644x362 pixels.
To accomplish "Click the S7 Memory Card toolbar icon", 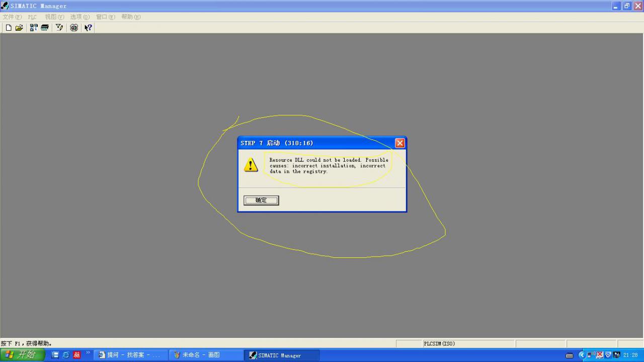I will (45, 28).
